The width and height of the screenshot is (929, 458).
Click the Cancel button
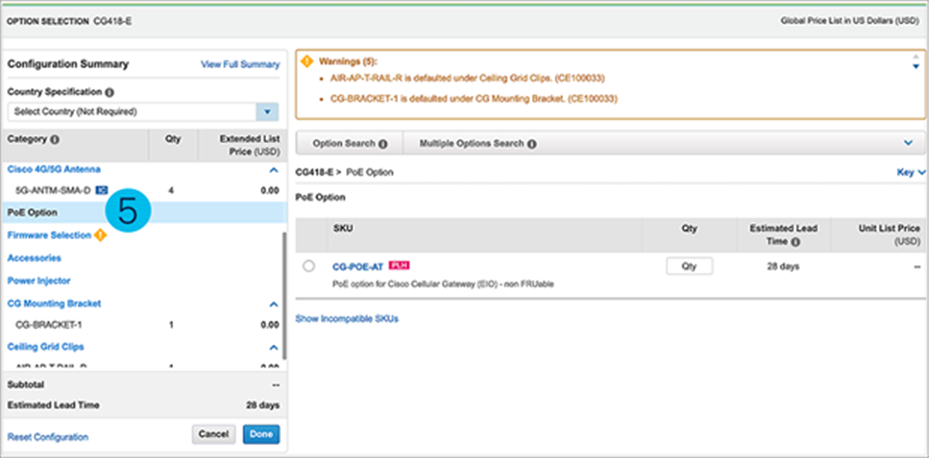(214, 434)
